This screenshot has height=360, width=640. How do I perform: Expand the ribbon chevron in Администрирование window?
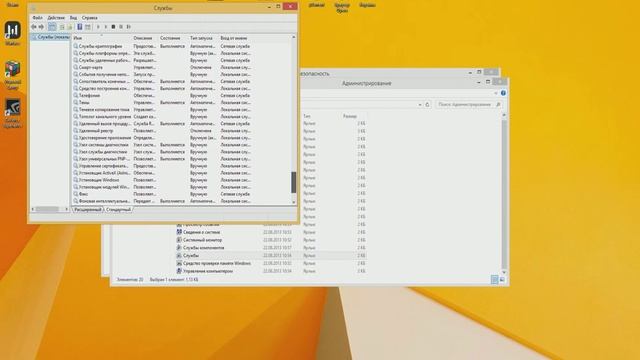pyautogui.click(x=496, y=93)
